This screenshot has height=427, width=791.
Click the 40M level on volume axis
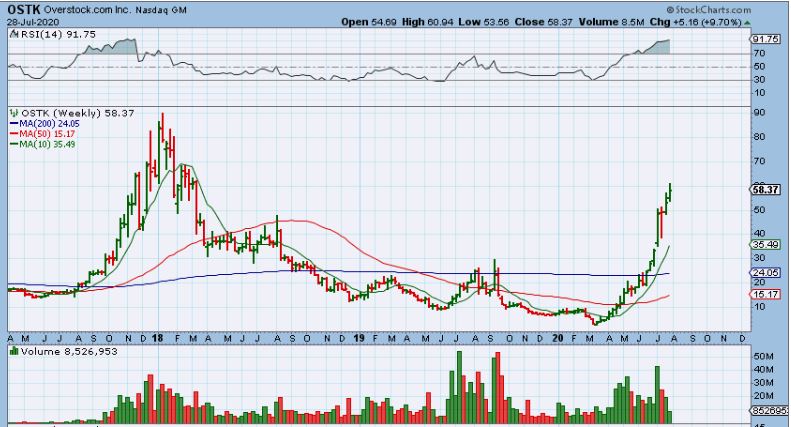pos(763,369)
